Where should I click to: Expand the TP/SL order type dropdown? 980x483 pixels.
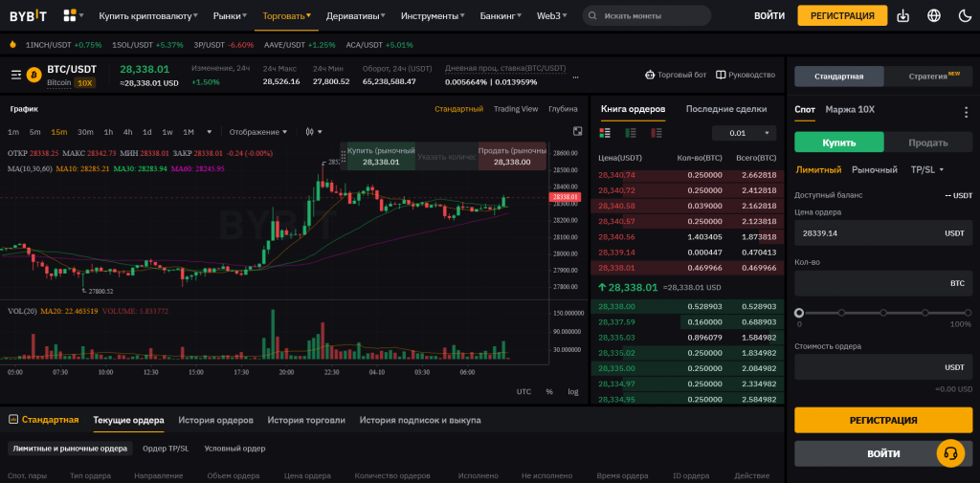(927, 169)
